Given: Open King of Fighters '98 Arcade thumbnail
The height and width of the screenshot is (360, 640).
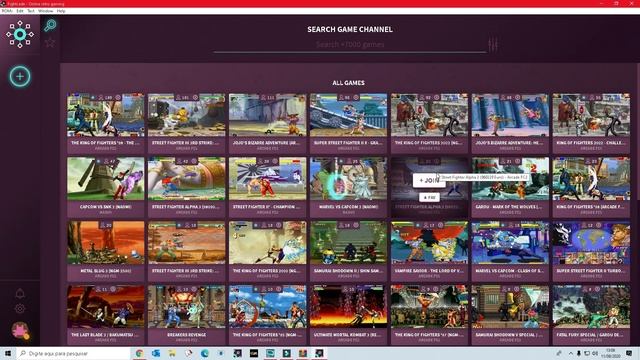Looking at the screenshot, I should click(591, 179).
